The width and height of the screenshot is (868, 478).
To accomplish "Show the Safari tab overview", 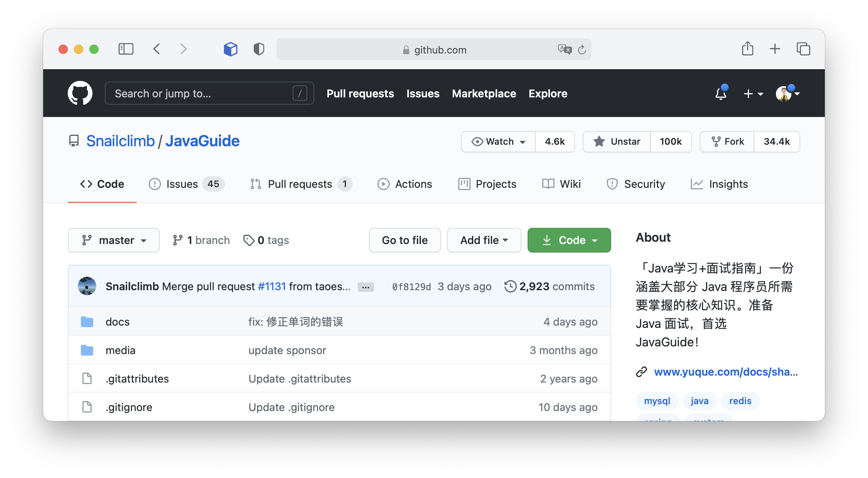I will coord(803,49).
